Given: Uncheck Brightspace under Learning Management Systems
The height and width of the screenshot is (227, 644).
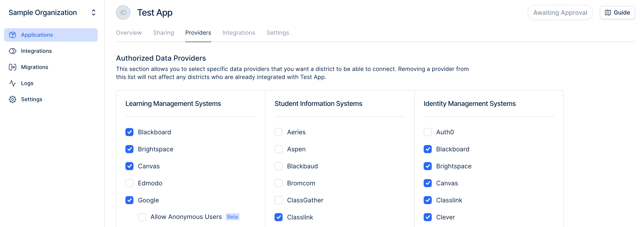Looking at the screenshot, I should [129, 149].
